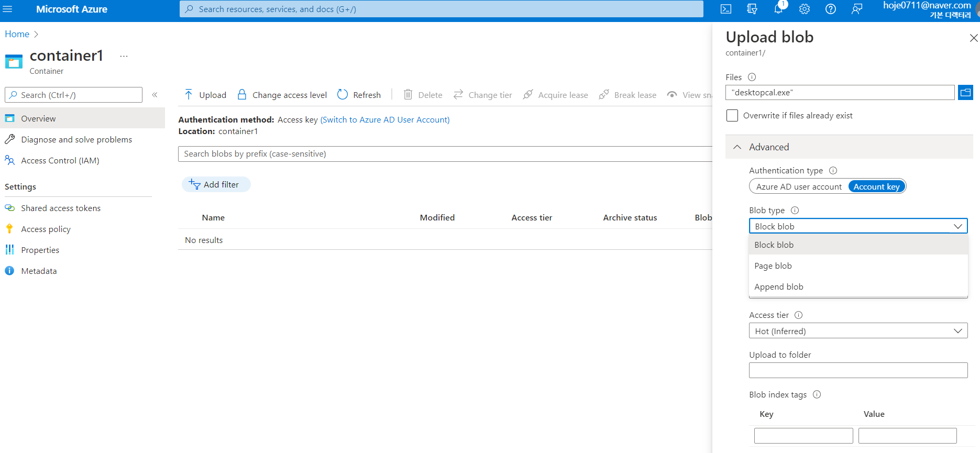
Task: Sort by the Access tier column header
Action: [x=532, y=217]
